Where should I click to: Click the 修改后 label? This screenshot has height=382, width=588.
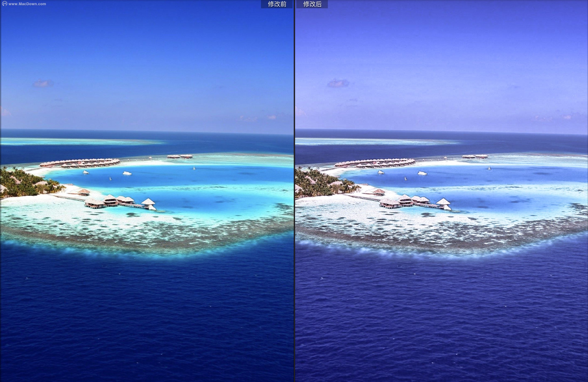[312, 4]
